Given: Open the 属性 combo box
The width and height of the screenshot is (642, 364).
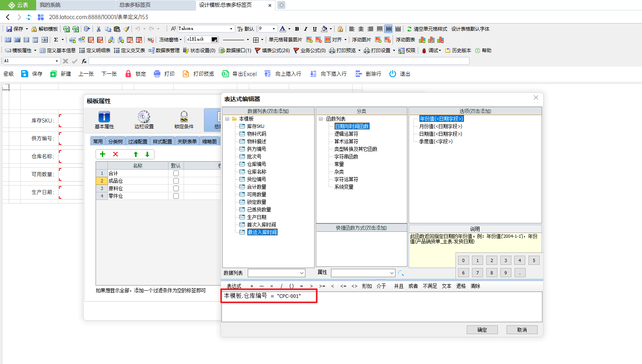Looking at the screenshot, I should (x=363, y=273).
